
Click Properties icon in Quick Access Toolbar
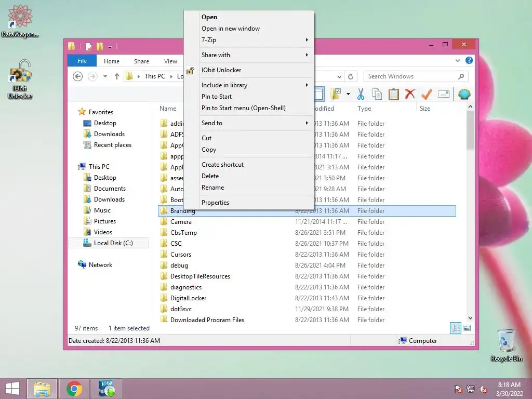(88, 46)
